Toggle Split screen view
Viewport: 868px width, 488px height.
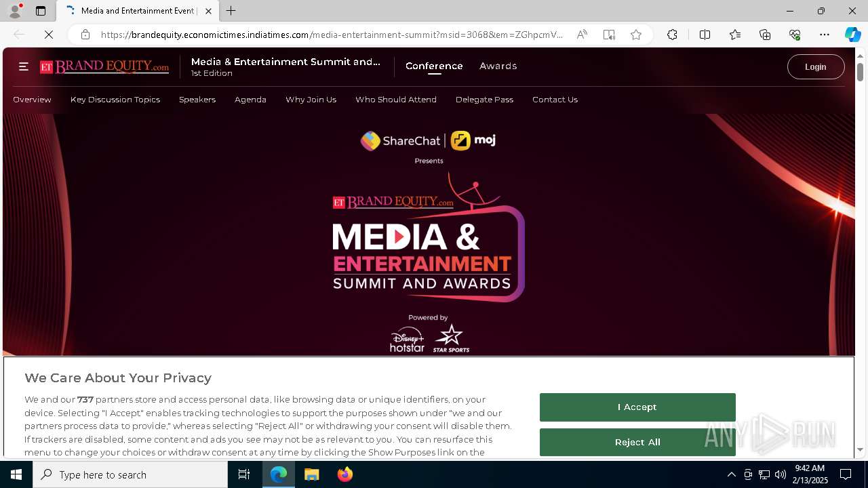click(x=705, y=35)
